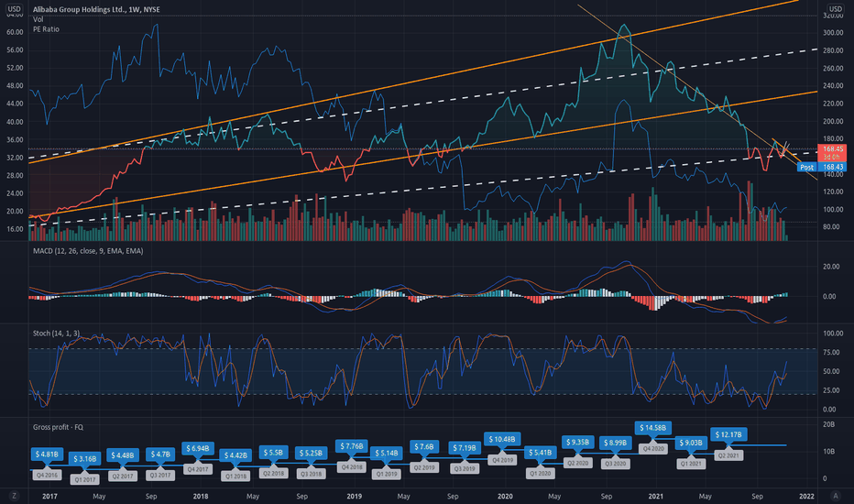
Task: Click the $9.35B gross profit marker
Action: 578,443
